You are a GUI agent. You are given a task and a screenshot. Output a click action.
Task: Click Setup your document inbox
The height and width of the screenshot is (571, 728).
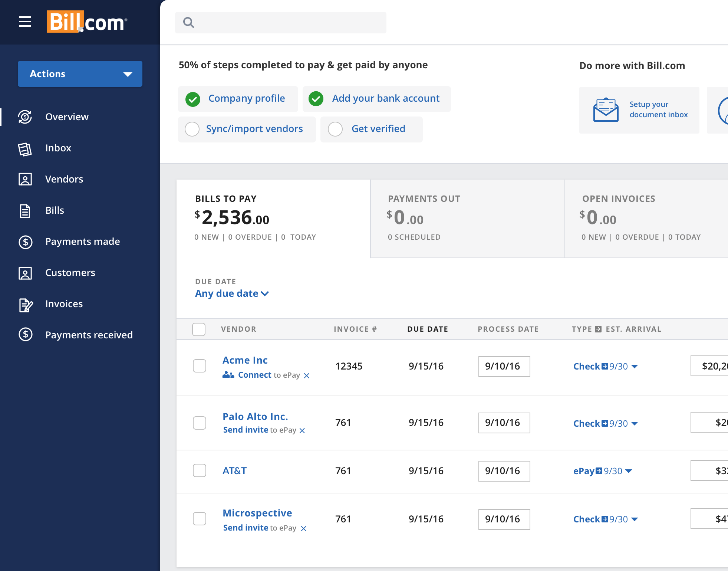pyautogui.click(x=639, y=110)
